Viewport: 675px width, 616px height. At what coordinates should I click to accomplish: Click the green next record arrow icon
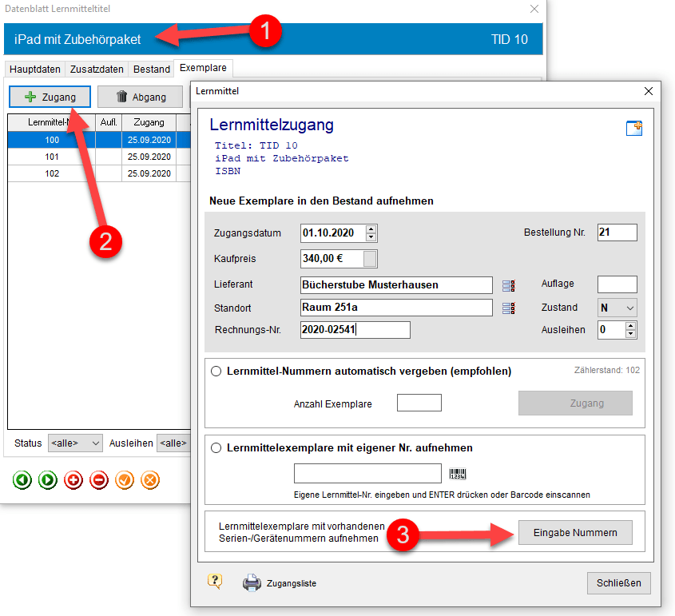[x=48, y=480]
